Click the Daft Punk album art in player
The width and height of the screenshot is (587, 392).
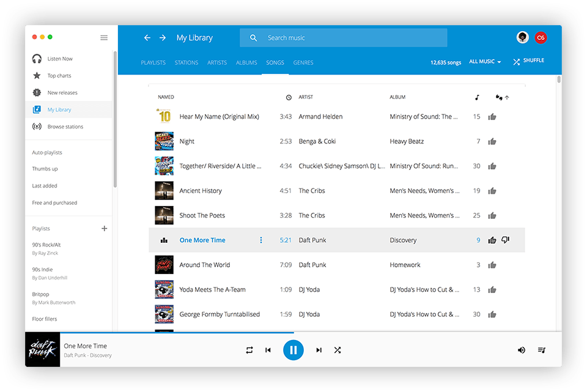point(43,349)
